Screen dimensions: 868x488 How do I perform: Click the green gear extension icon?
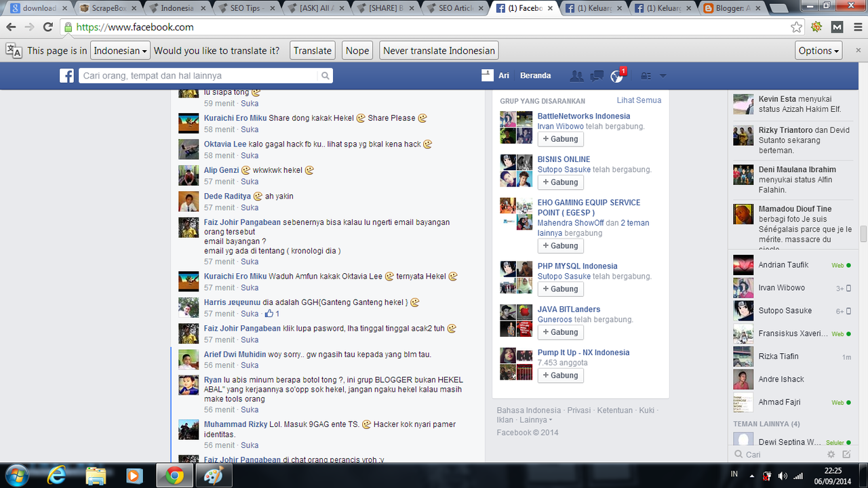tap(817, 27)
